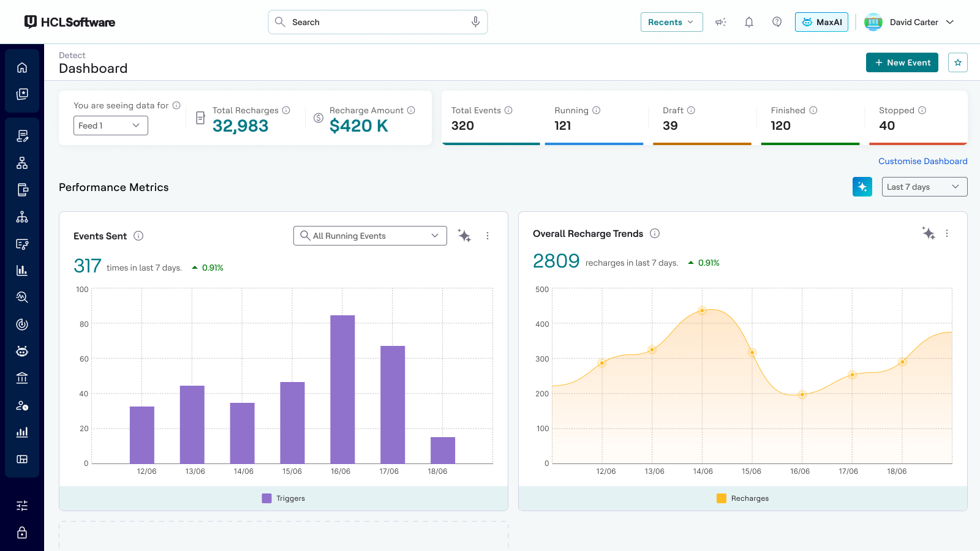Click the 32,983 total recharges value
Image resolution: width=980 pixels, height=551 pixels.
241,126
